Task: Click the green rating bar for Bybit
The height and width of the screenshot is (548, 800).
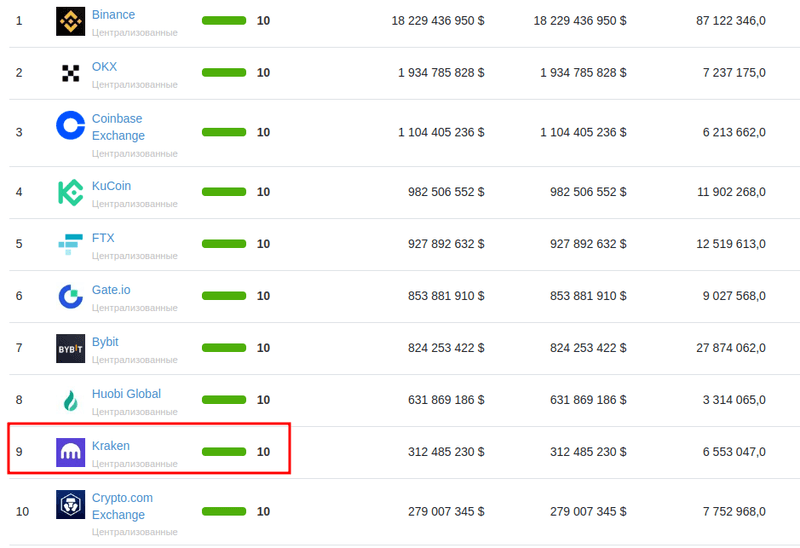Action: point(224,348)
